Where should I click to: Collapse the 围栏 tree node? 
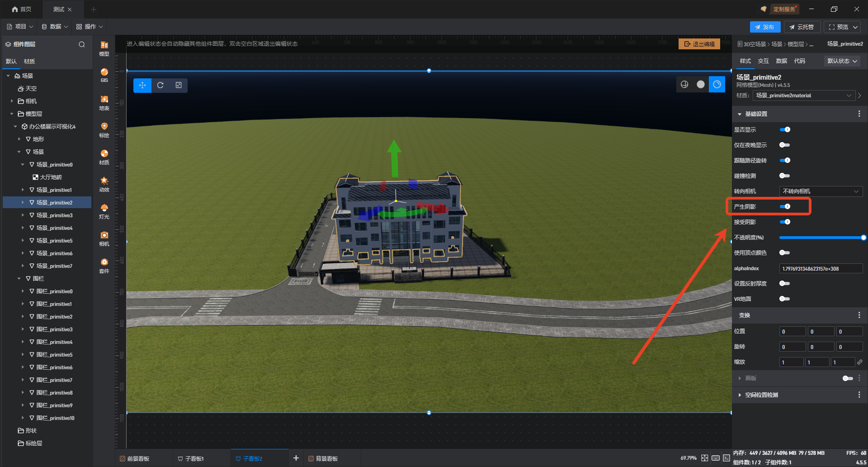(19, 278)
